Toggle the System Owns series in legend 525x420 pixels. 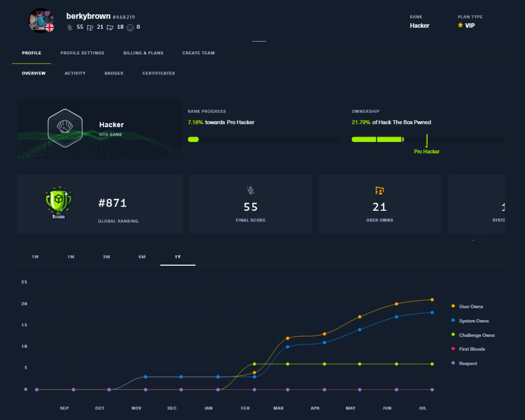(470, 321)
